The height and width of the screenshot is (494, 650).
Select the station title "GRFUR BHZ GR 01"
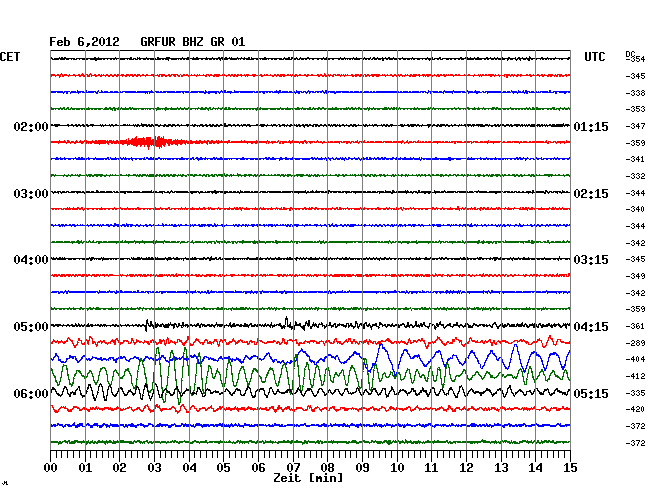192,42
